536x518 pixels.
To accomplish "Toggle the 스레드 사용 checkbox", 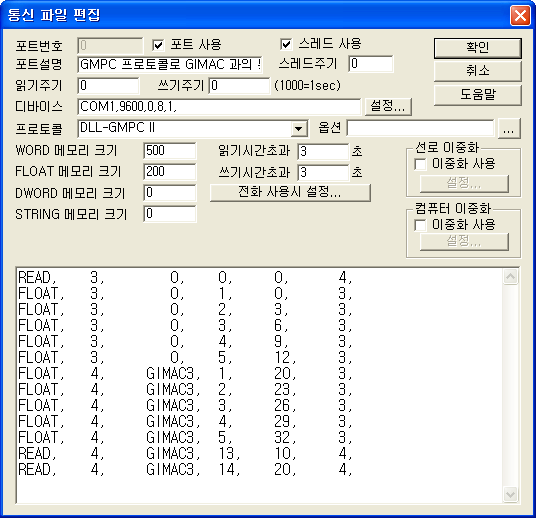I will 286,44.
